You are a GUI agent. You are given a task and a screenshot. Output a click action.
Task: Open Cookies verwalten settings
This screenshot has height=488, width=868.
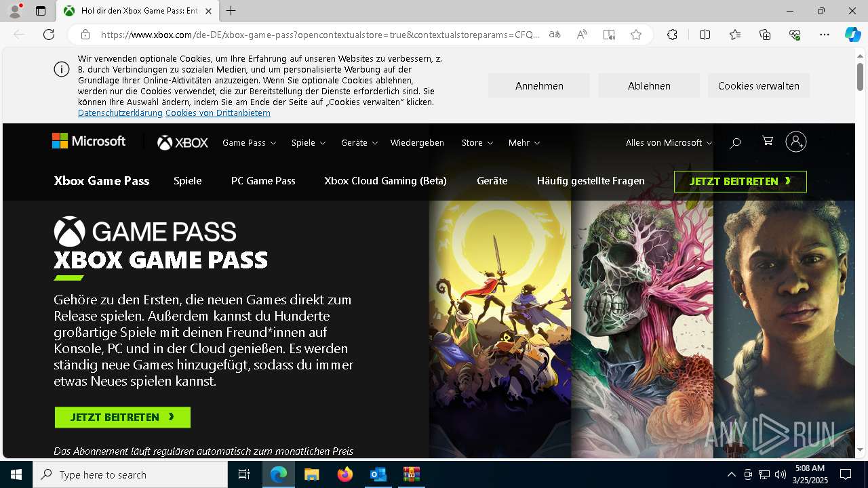(x=759, y=85)
